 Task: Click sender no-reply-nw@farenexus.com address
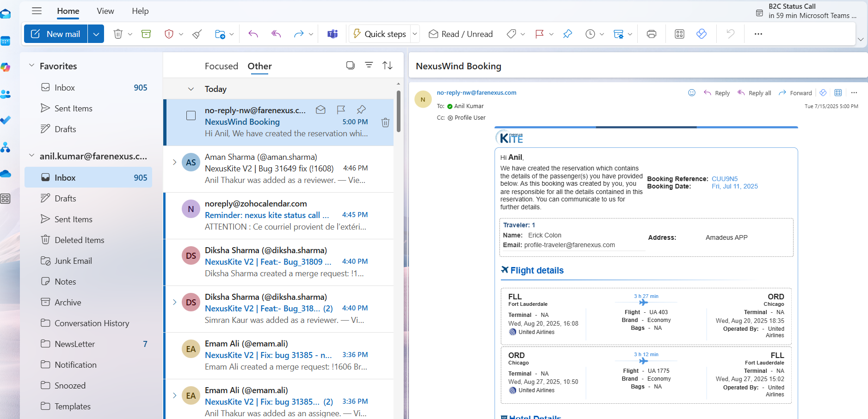click(x=476, y=93)
